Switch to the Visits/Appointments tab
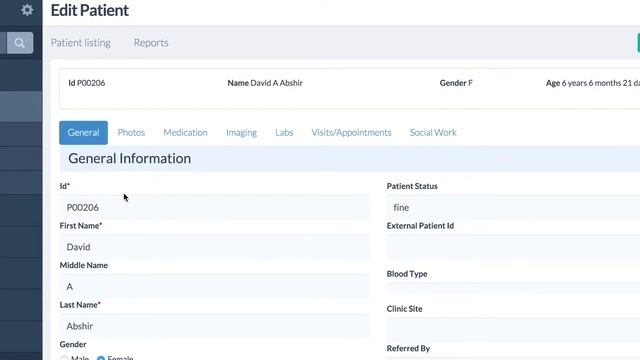This screenshot has height=360, width=640. [351, 133]
